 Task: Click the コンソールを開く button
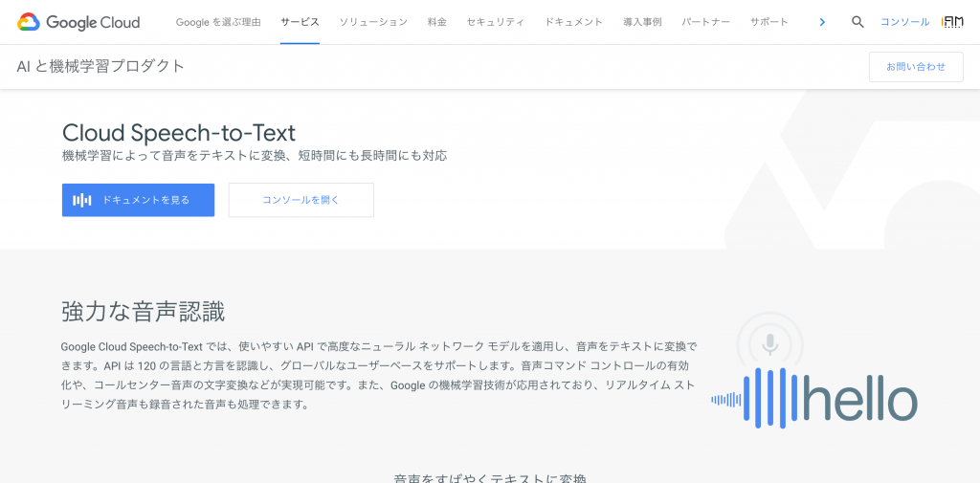301,200
